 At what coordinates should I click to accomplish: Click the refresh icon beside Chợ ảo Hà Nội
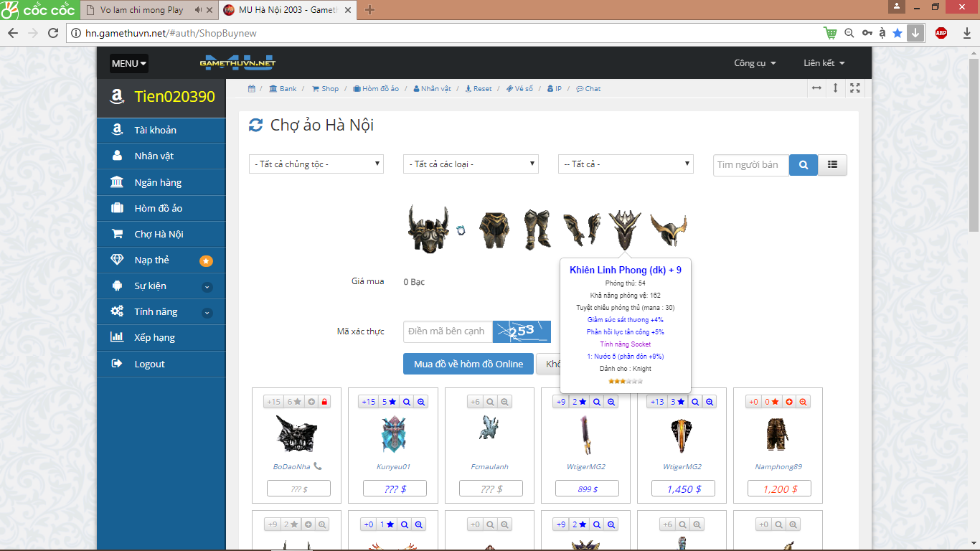pos(255,126)
